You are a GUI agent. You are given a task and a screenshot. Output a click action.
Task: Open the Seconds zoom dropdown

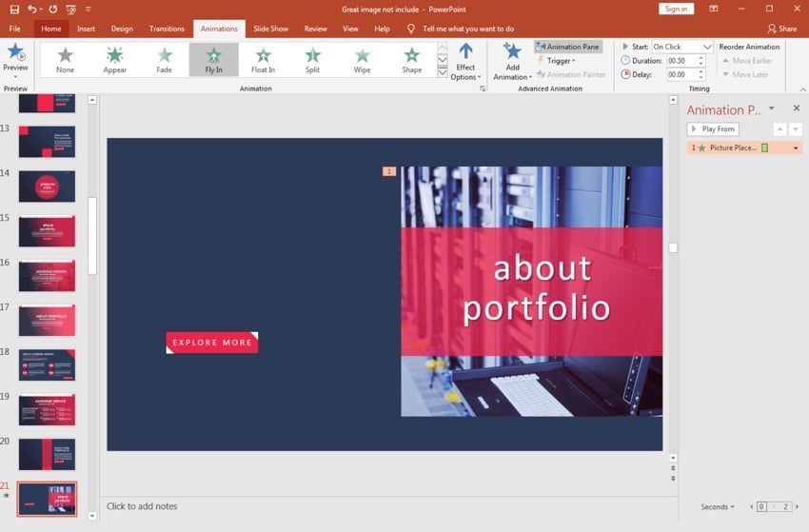[718, 507]
